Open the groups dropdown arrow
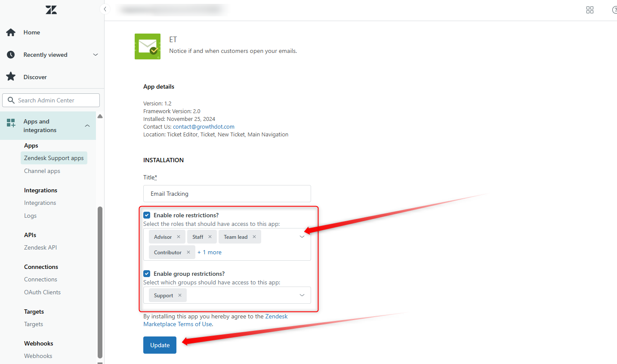Viewport: 617px width, 364px height. 302,295
